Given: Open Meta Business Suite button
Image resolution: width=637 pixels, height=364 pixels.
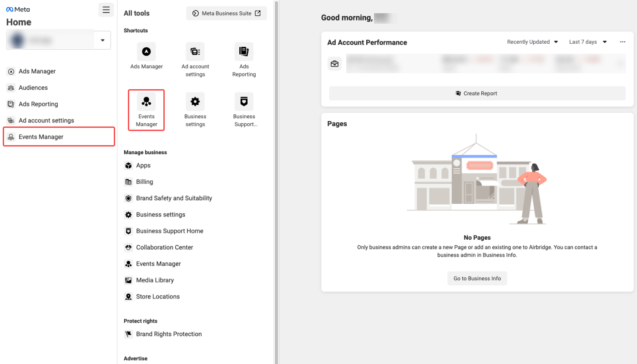Looking at the screenshot, I should [x=227, y=13].
